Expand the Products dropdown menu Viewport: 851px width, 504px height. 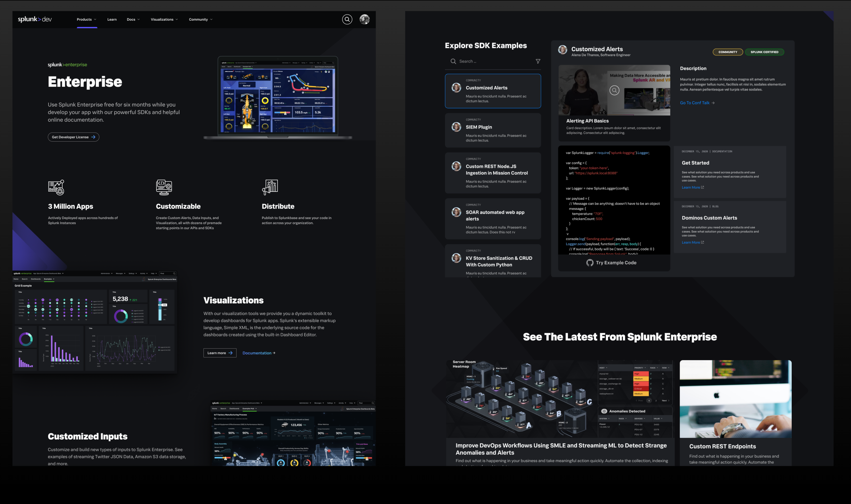tap(87, 19)
